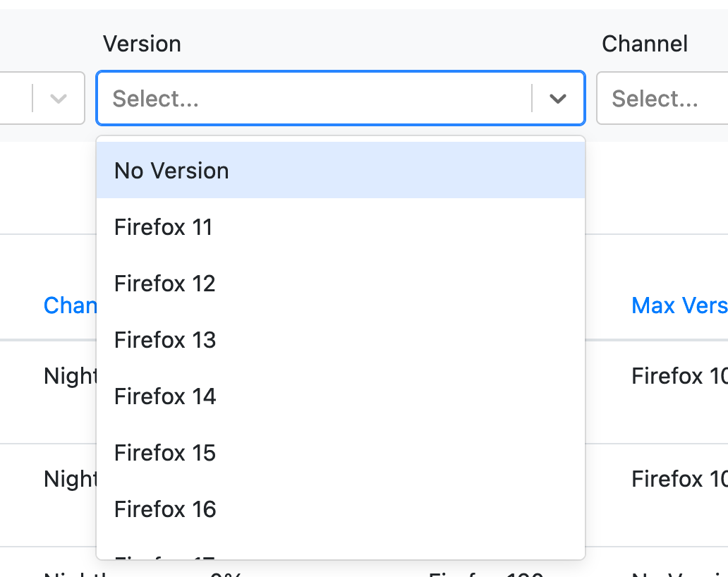Click the chevron of the leftmost dropdown
Viewport: 728px width, 577px height.
(59, 99)
